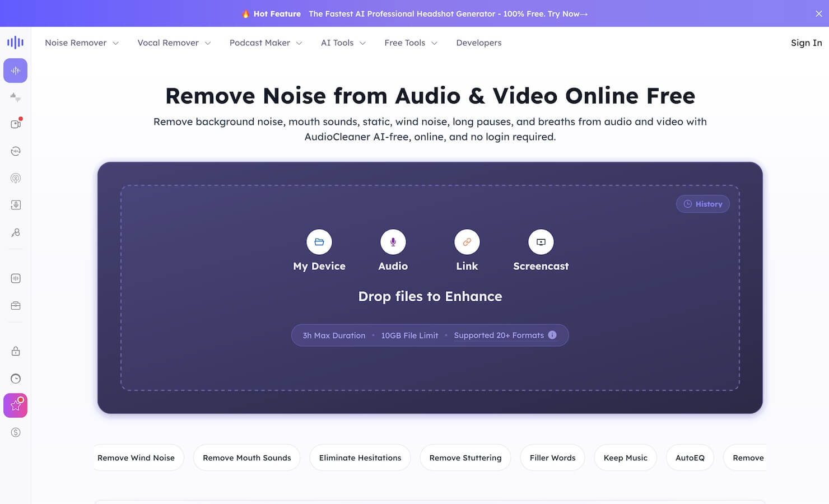The image size is (829, 504).
Task: Expand the Podcast Maker dropdown menu
Action: [x=266, y=43]
